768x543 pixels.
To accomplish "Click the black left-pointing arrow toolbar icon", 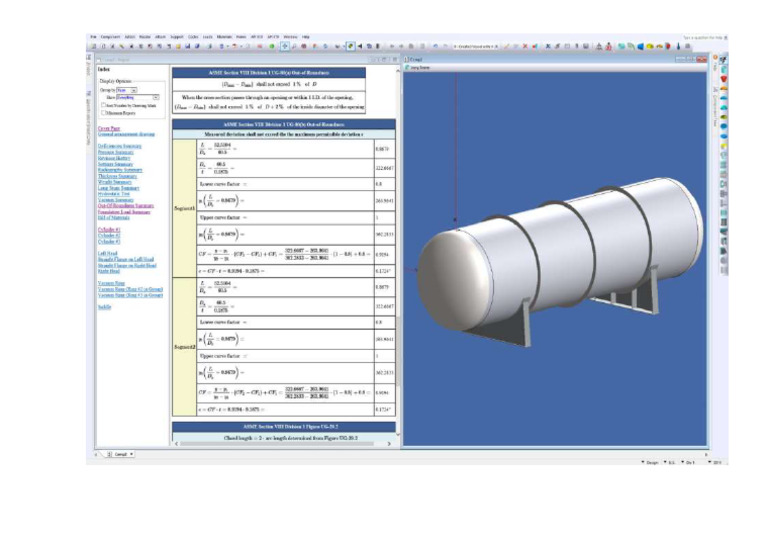I will pos(360,47).
